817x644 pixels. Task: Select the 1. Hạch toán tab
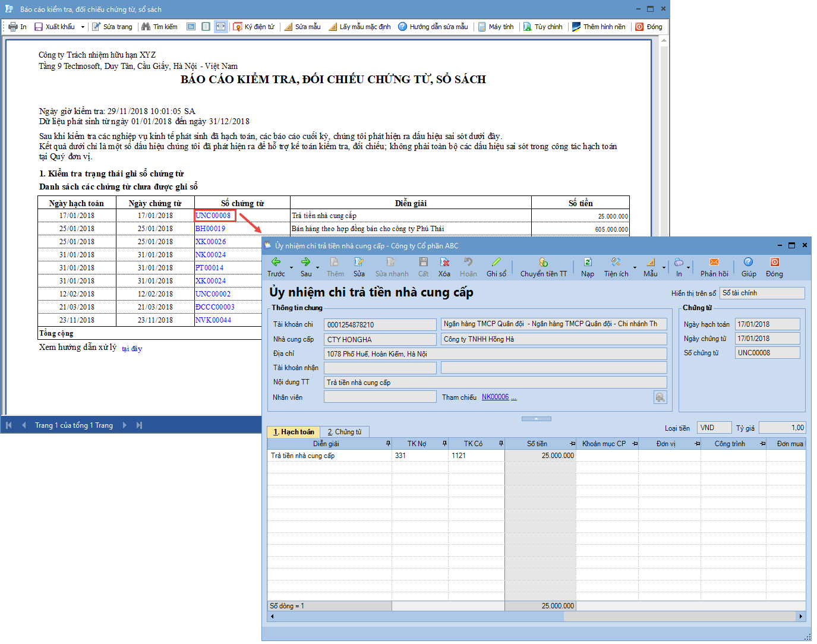pos(294,432)
